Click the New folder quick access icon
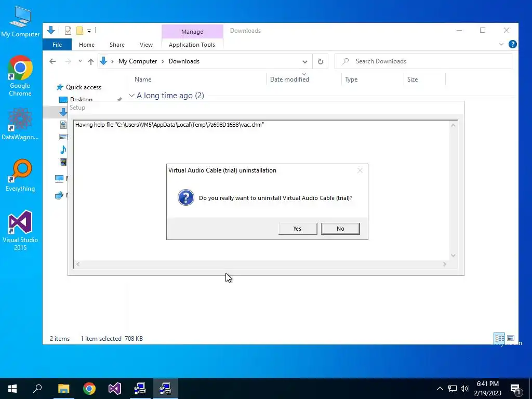This screenshot has height=399, width=532. (x=79, y=31)
